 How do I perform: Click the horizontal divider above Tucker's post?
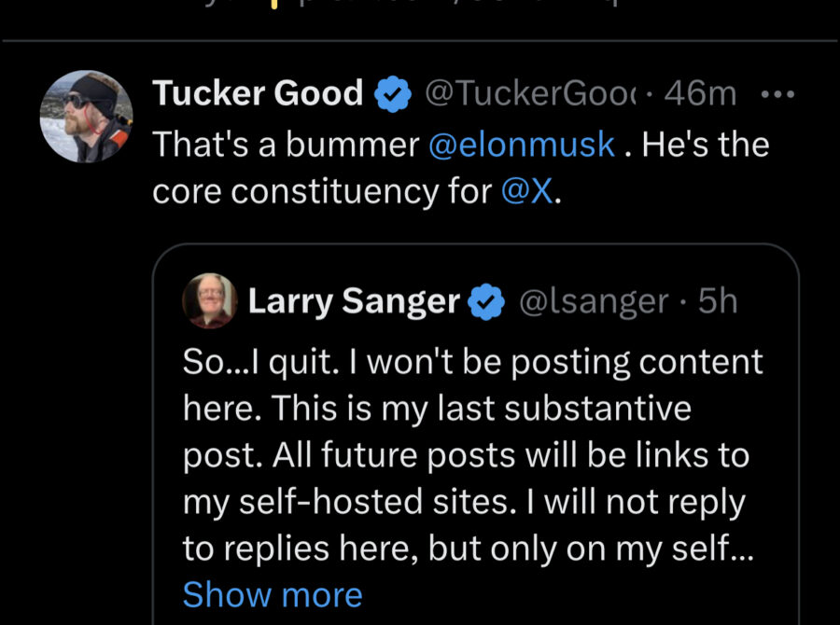[420, 41]
